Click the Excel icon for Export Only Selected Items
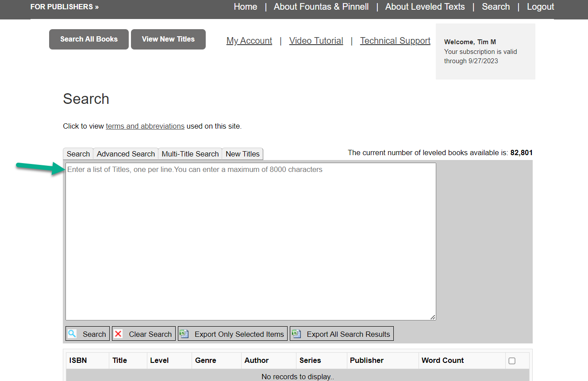Image resolution: width=588 pixels, height=381 pixels. pos(184,334)
